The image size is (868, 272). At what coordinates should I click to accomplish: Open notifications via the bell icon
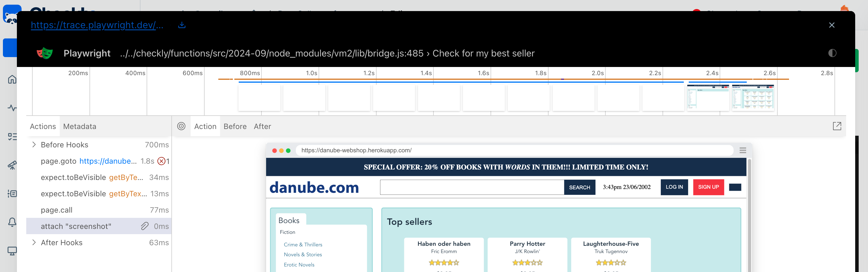point(12,222)
